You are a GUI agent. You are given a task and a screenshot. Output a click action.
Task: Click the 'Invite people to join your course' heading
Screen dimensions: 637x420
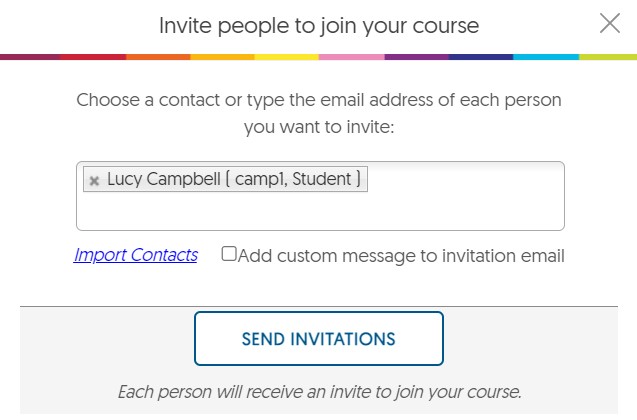point(318,25)
